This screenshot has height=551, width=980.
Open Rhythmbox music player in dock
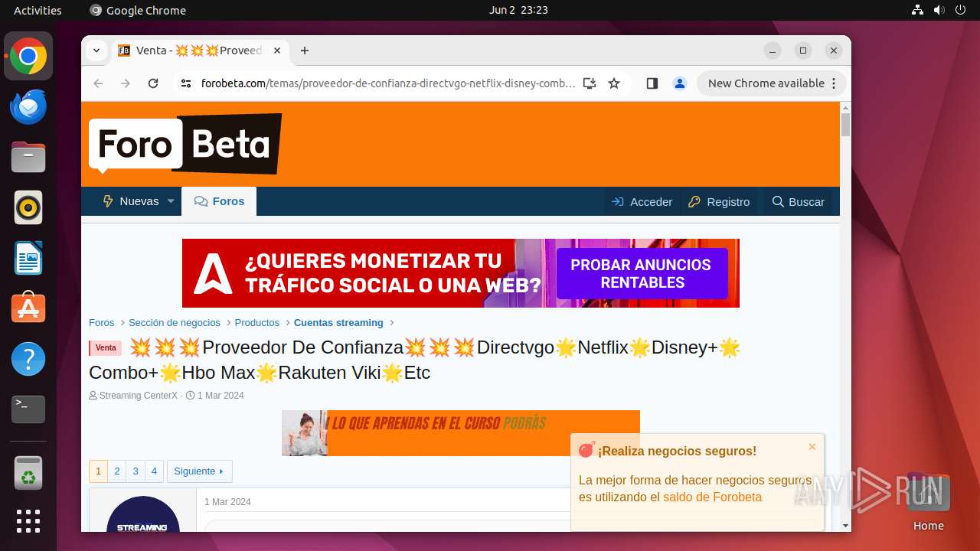pos(28,207)
